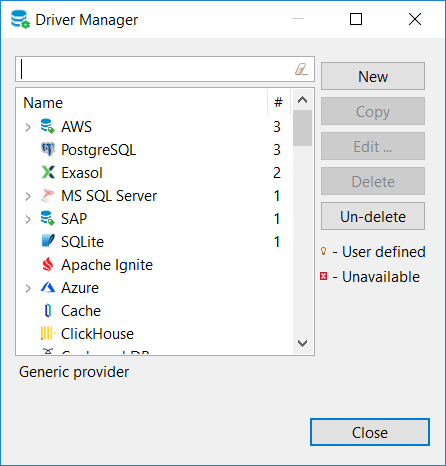
Task: Click the AWS driver icon
Action: pos(48,126)
